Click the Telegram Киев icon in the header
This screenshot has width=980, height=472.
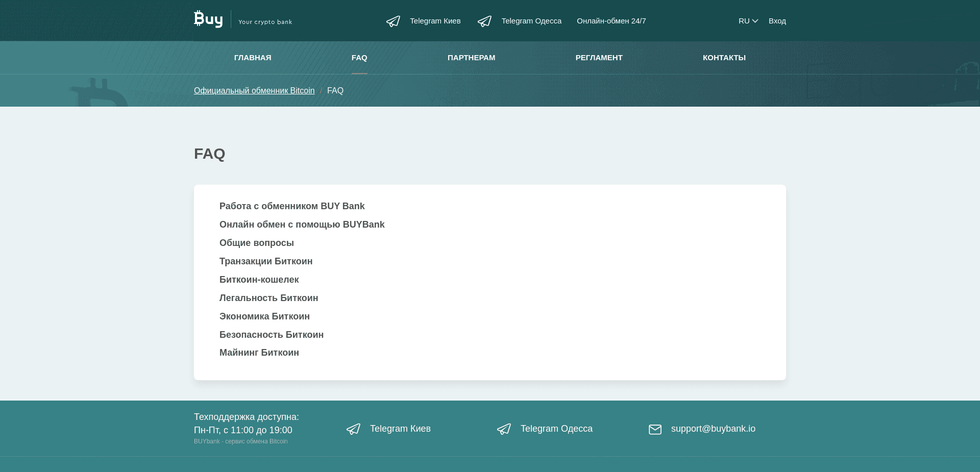coord(393,21)
